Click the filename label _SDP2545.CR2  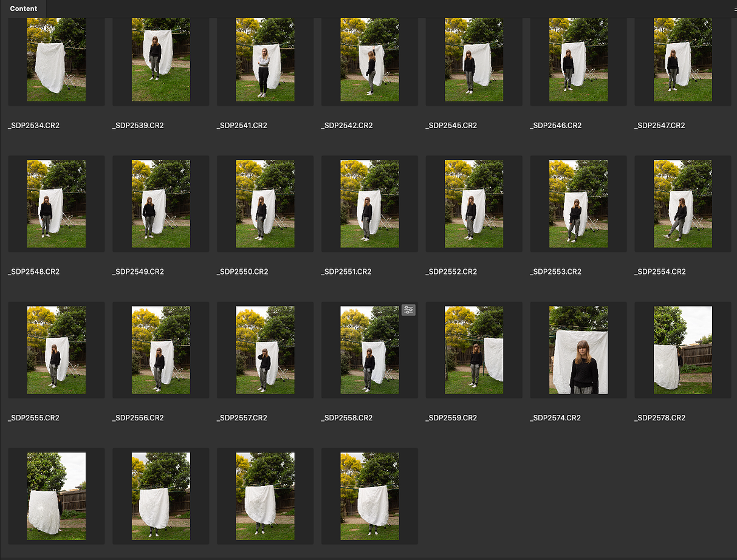(451, 126)
